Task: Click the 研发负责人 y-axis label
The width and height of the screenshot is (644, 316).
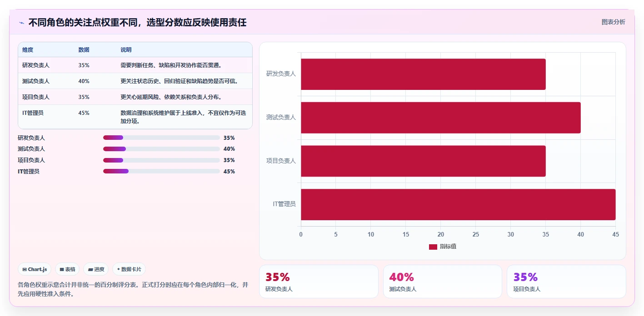Action: coord(281,74)
